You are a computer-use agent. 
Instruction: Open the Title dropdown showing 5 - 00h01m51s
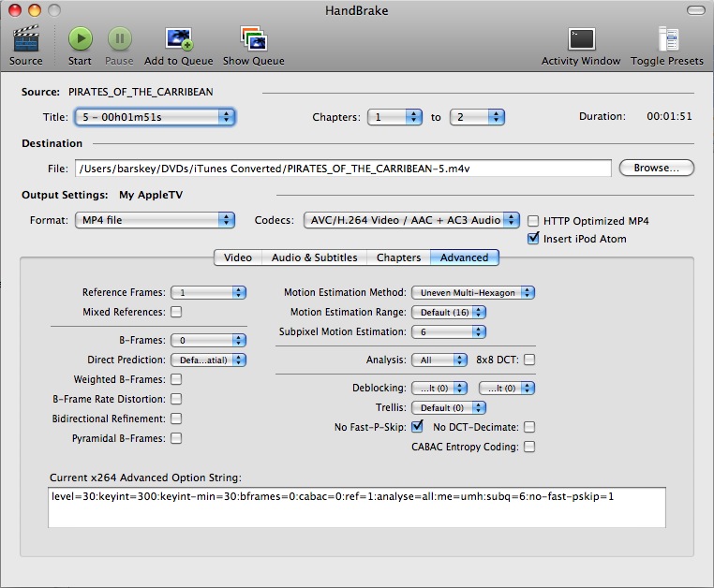(155, 117)
